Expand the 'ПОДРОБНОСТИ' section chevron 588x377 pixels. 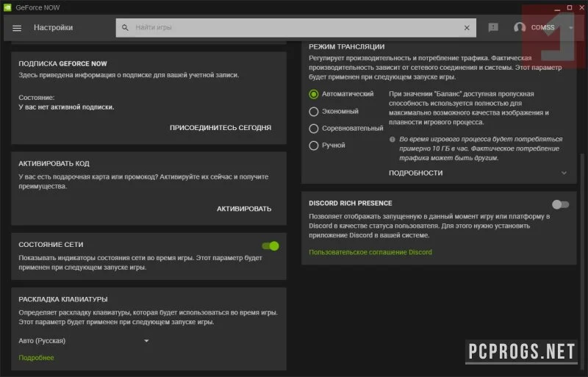[564, 173]
